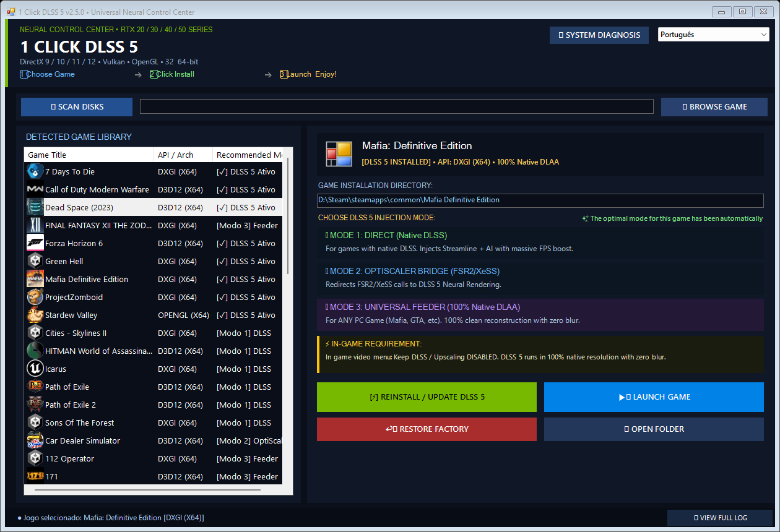
Task: Sort by Recommended Mode column header
Action: click(x=248, y=155)
